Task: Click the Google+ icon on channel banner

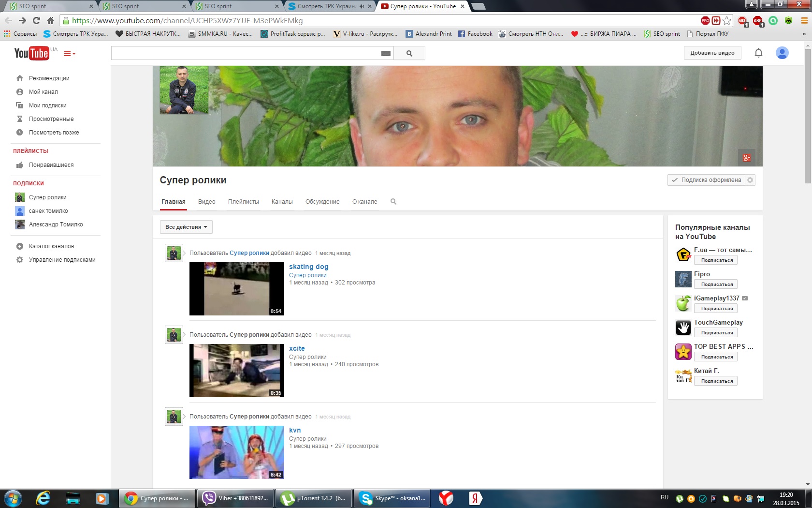Action: click(747, 157)
